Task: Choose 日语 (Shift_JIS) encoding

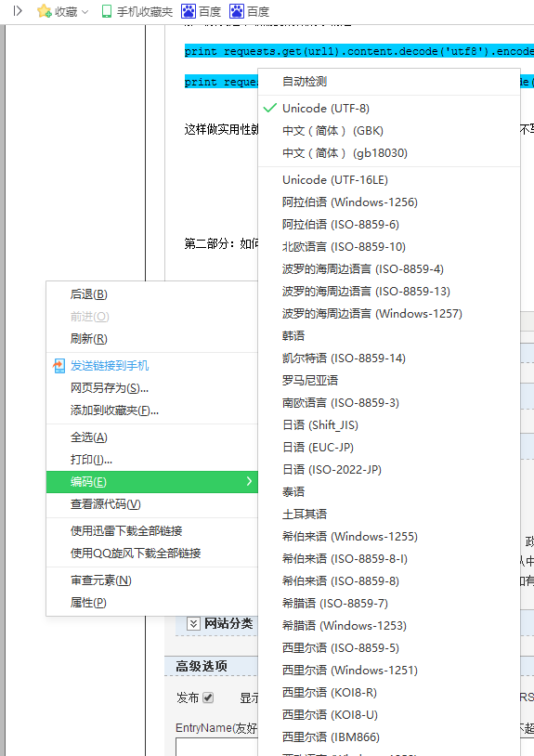Action: coord(389,424)
